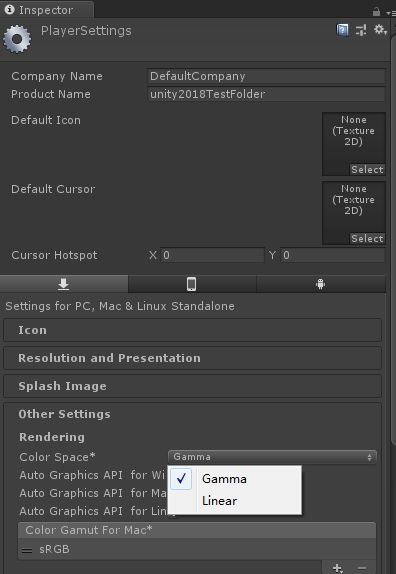The image size is (396, 574).
Task: Toggle the Inspector lock icon
Action: pyautogui.click(x=376, y=12)
